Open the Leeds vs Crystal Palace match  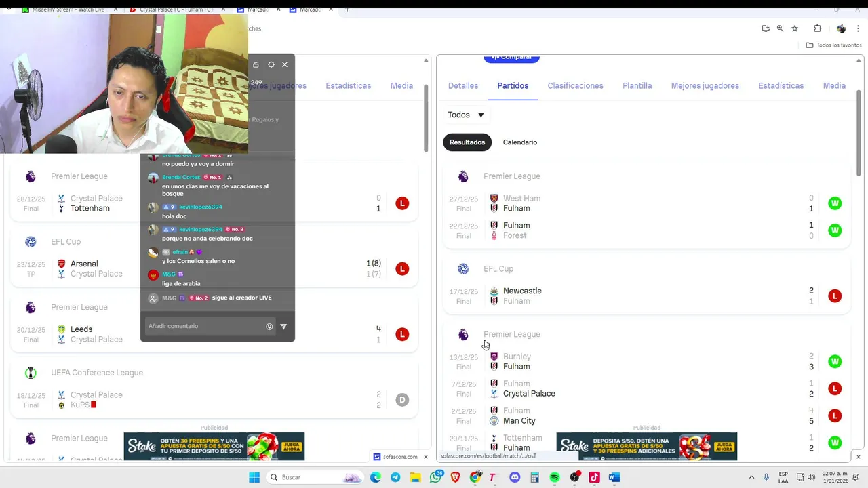[214, 334]
